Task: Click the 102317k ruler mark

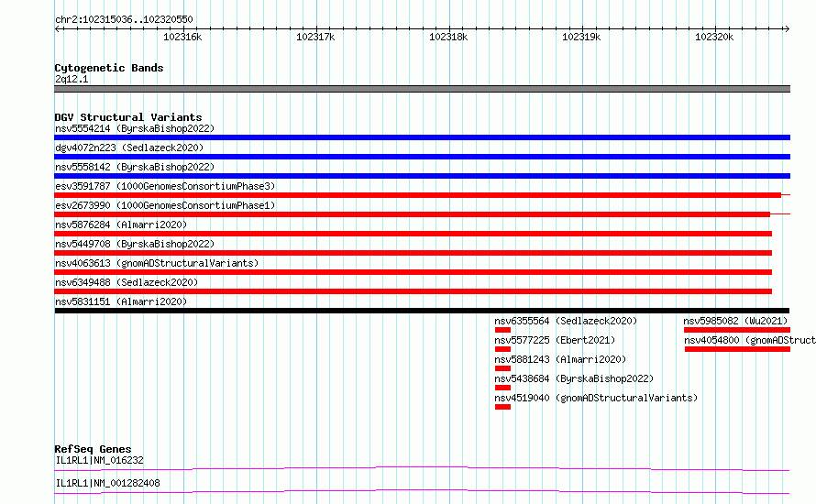Action: (315, 37)
